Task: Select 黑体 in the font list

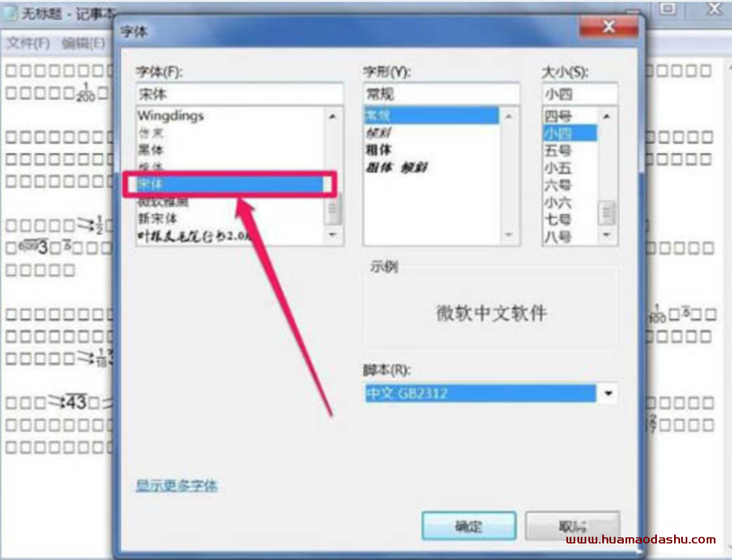Action: coord(151,150)
